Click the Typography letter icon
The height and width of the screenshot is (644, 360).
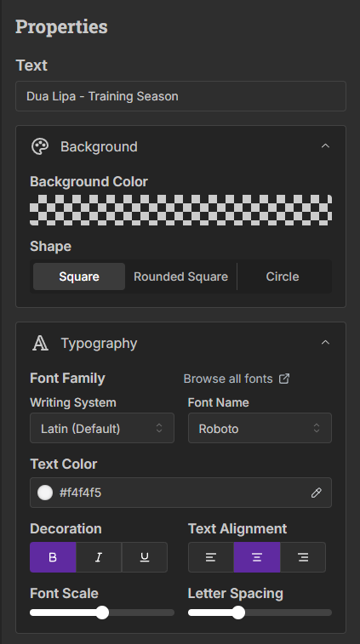pyautogui.click(x=40, y=343)
